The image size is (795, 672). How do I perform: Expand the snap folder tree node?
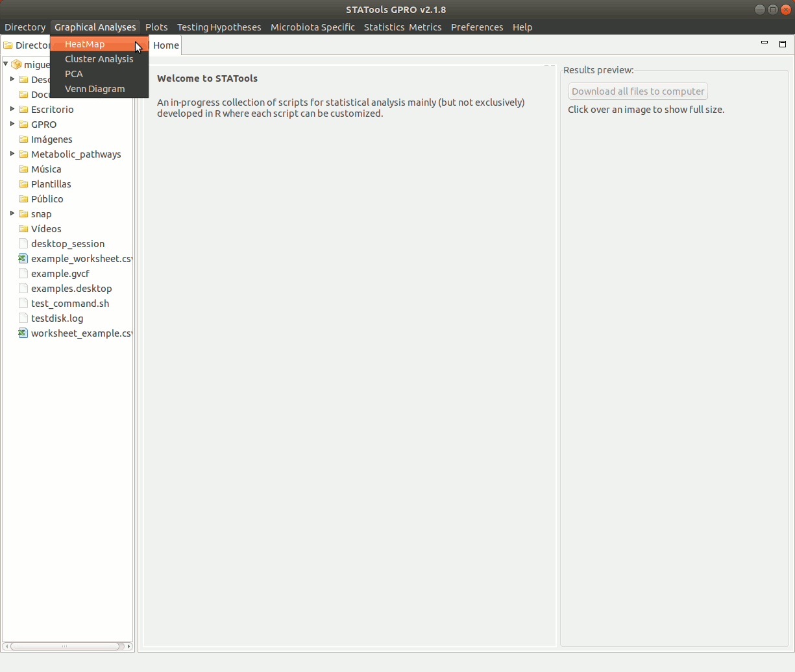coord(12,213)
